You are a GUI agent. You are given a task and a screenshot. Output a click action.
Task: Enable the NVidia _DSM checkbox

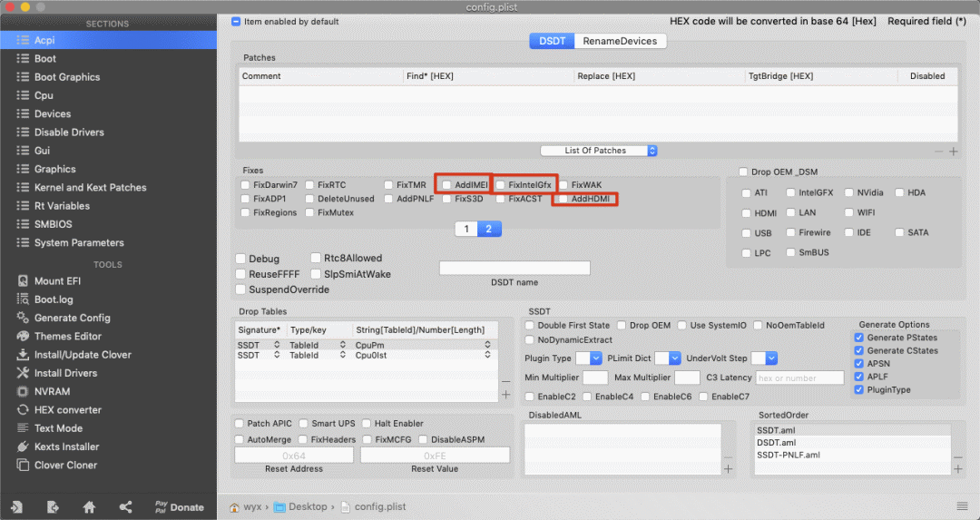click(x=848, y=192)
